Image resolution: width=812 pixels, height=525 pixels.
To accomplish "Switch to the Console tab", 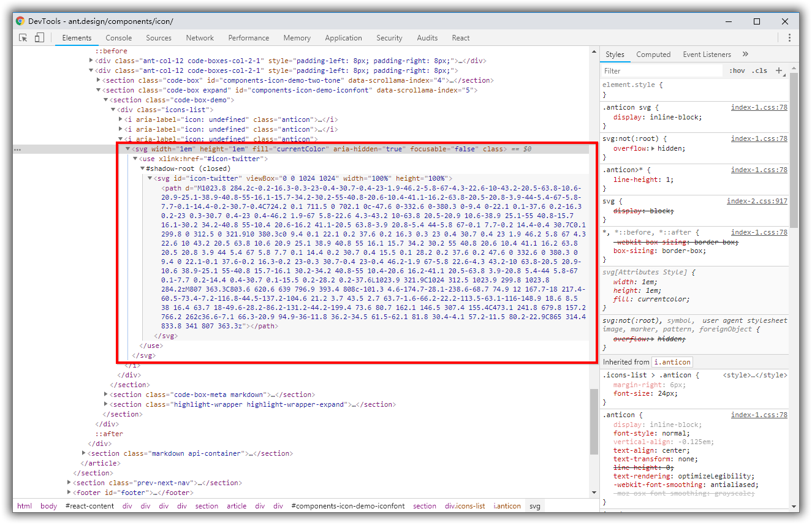I will point(118,37).
